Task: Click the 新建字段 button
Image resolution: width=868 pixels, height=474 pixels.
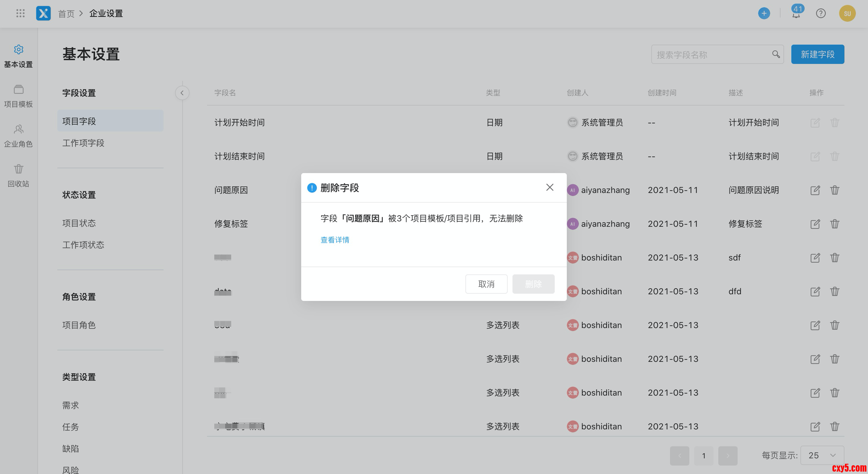Action: [818, 54]
